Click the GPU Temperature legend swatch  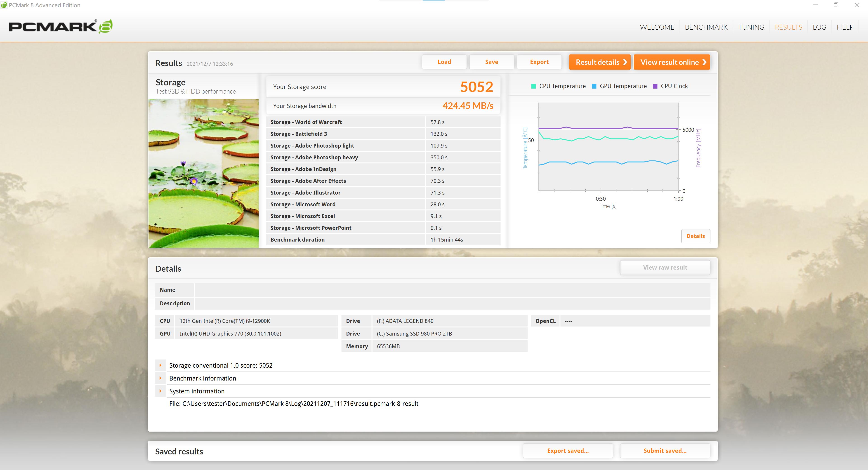click(594, 86)
